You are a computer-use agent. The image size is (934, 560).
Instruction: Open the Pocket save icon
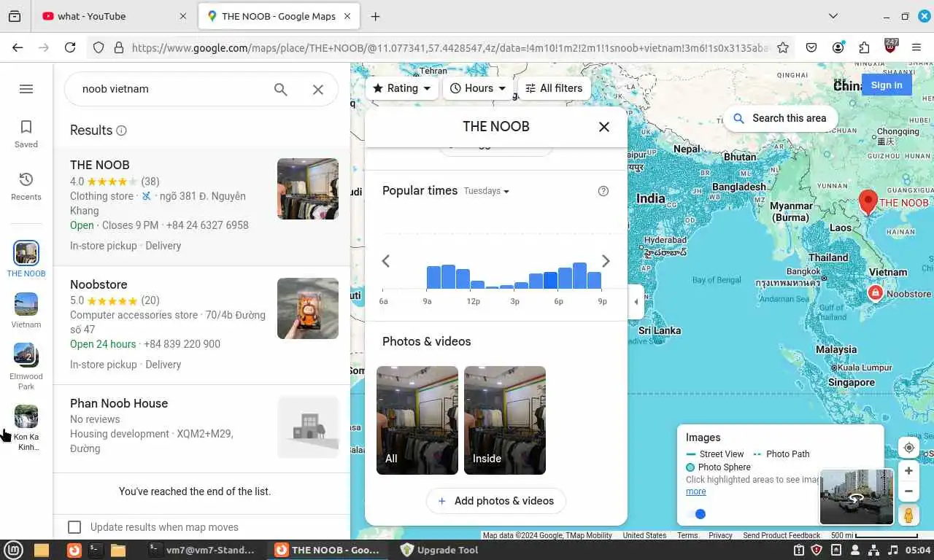pyautogui.click(x=811, y=47)
